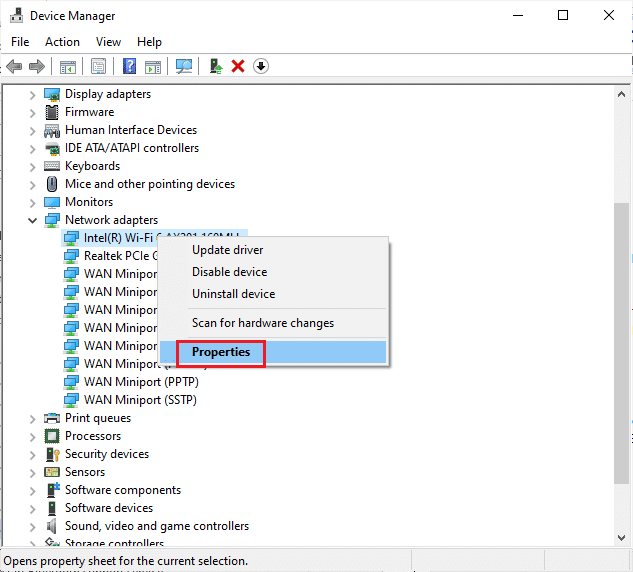633x572 pixels.
Task: Collapse the Network adapters category
Action: pos(33,220)
